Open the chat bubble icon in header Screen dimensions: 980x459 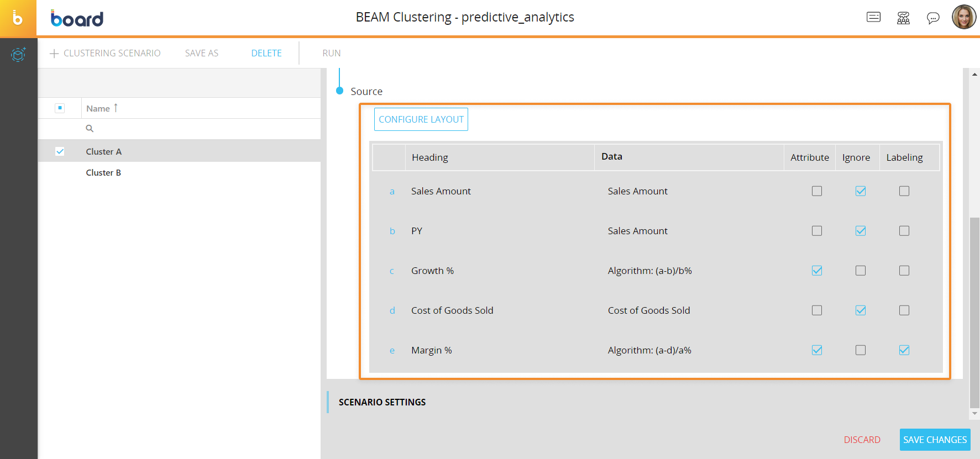pos(932,18)
